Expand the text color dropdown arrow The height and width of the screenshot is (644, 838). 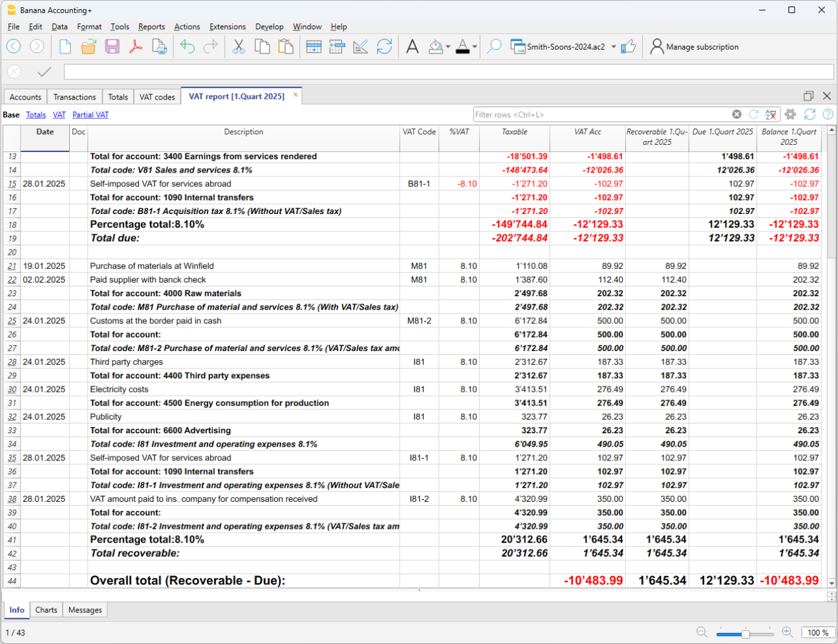click(475, 47)
